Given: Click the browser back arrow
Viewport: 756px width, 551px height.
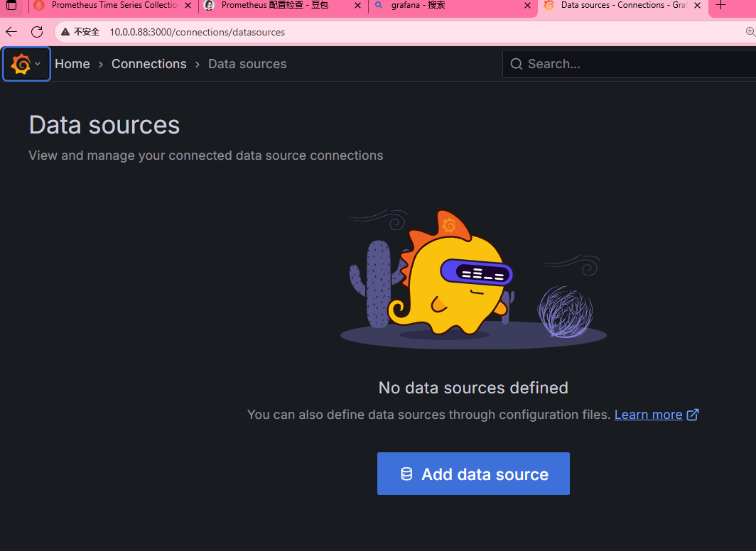Looking at the screenshot, I should click(11, 32).
